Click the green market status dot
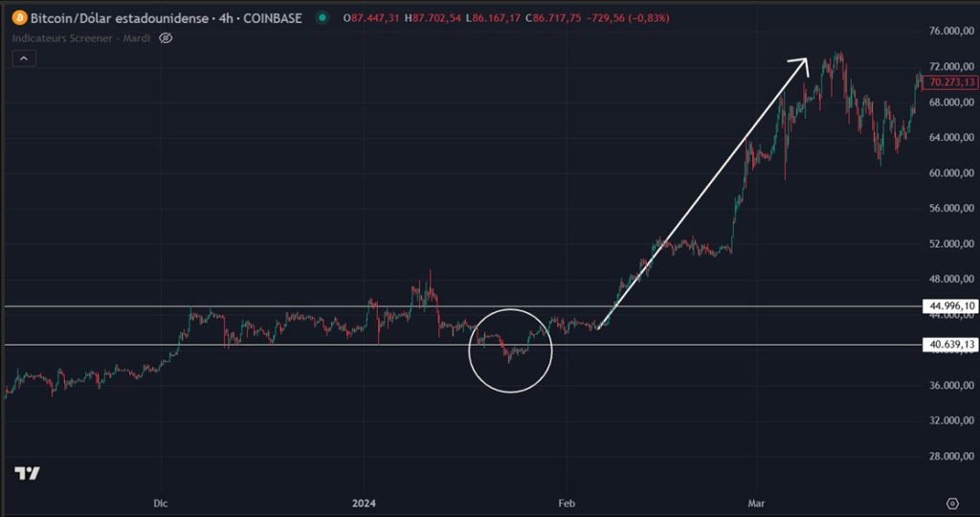Viewport: 980px width, 517px height. pos(323,17)
